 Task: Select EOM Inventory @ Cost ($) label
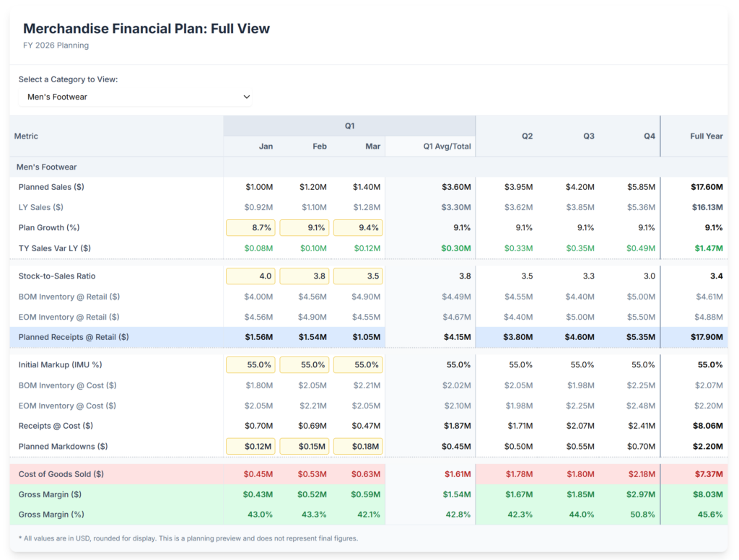pos(67,406)
